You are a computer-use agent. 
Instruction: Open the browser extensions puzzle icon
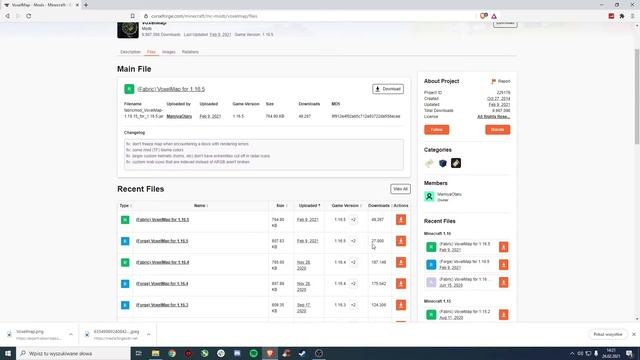click(622, 16)
